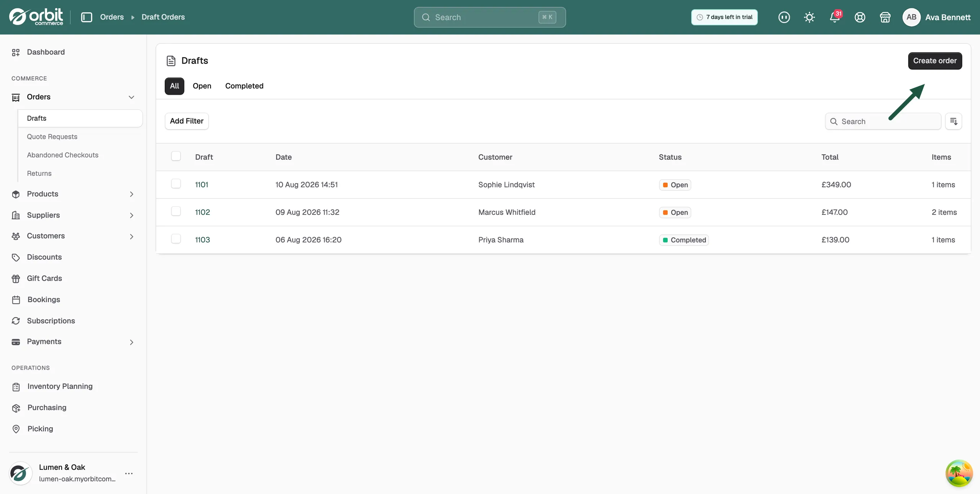Switch to the Open tab

pyautogui.click(x=202, y=86)
